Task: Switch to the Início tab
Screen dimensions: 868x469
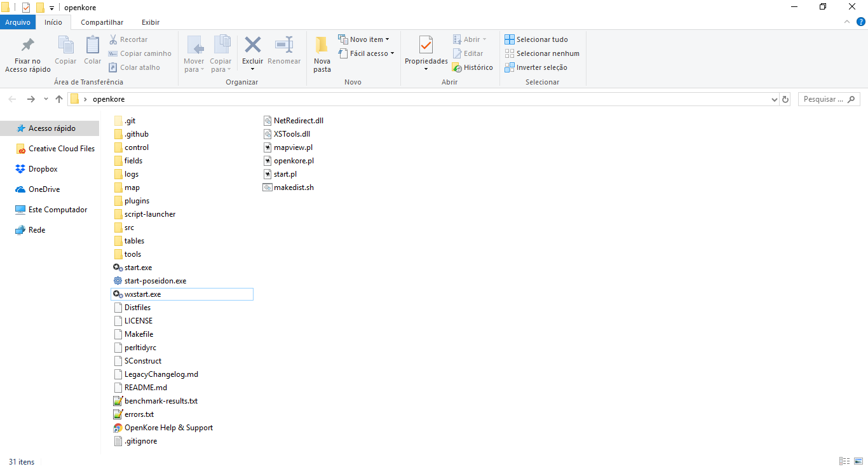Action: pyautogui.click(x=53, y=22)
